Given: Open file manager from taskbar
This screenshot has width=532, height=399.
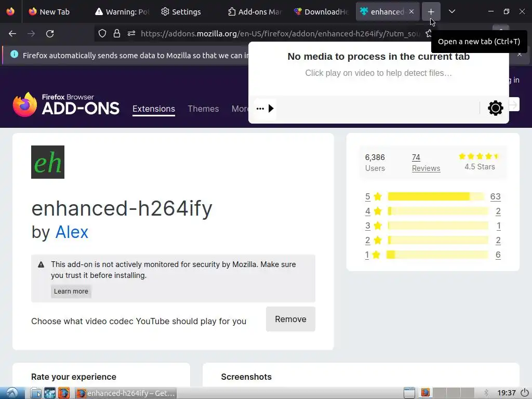Looking at the screenshot, I should tap(36, 393).
